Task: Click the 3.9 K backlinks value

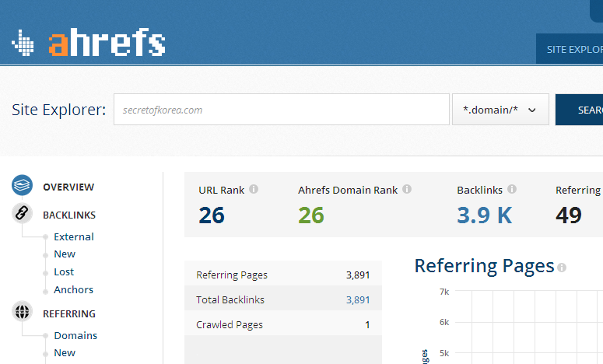Action: [x=485, y=215]
